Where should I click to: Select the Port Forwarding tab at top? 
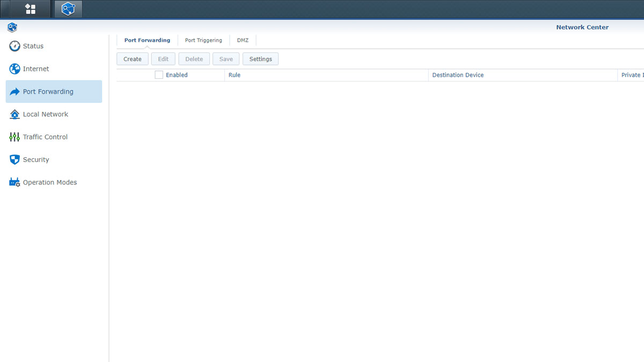147,40
